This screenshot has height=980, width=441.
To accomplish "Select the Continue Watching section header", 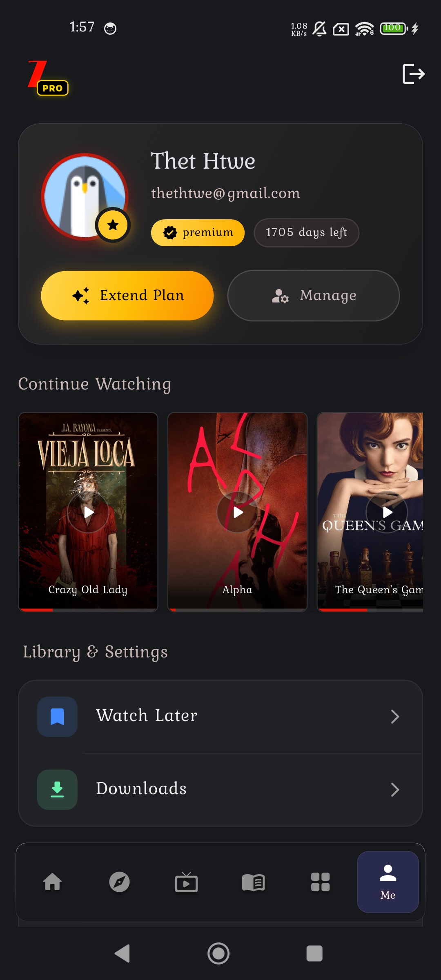I will coord(94,383).
